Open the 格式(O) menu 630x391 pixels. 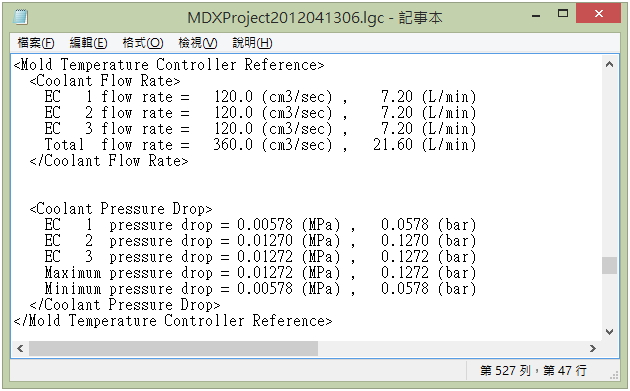pos(143,43)
